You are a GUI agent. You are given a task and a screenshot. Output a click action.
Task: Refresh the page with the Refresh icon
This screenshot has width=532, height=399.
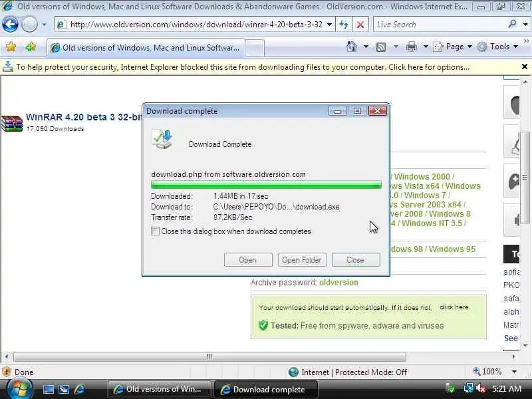[x=344, y=25]
